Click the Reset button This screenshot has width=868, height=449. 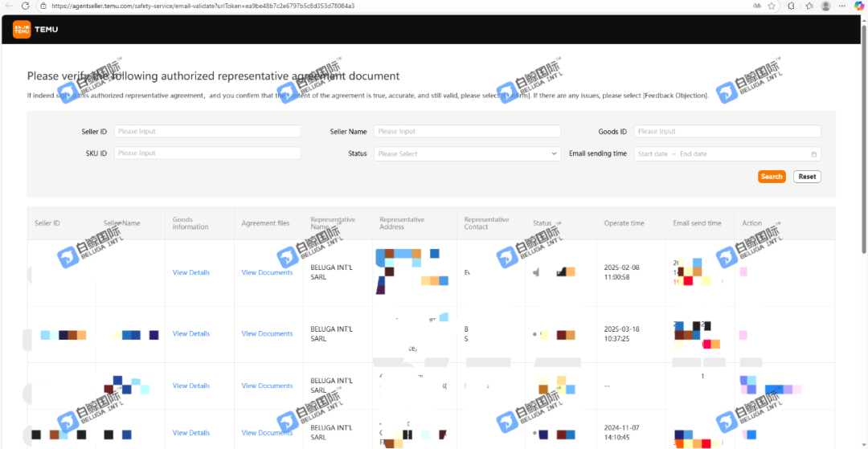[807, 177]
